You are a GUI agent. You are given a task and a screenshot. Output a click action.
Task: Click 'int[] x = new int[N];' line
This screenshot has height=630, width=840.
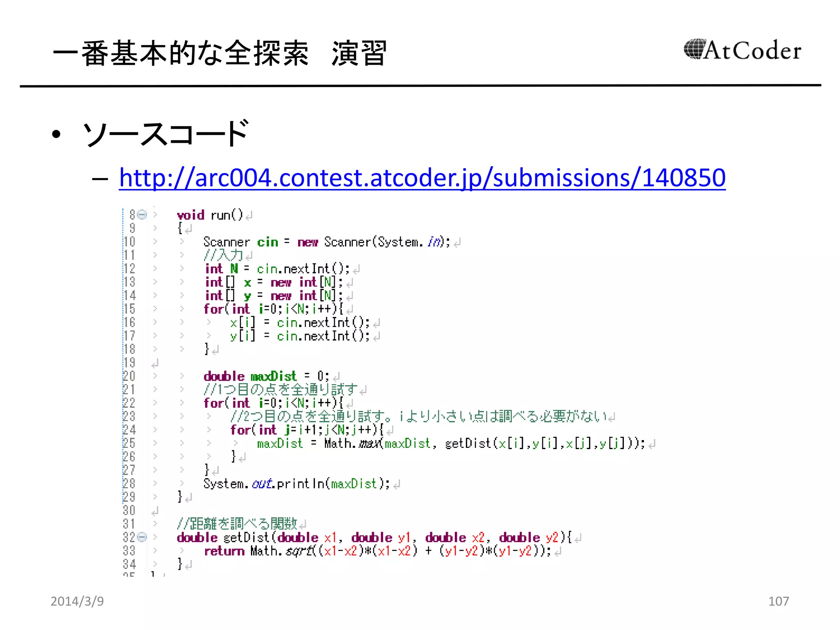pos(274,282)
